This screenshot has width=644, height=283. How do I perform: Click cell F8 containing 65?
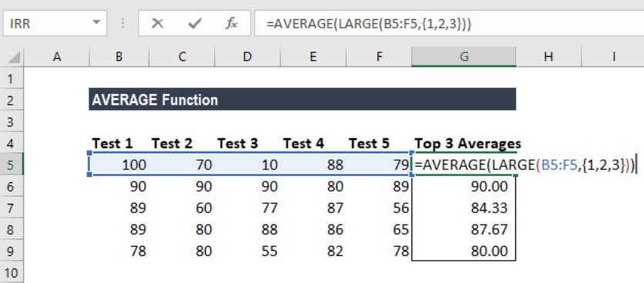[379, 229]
